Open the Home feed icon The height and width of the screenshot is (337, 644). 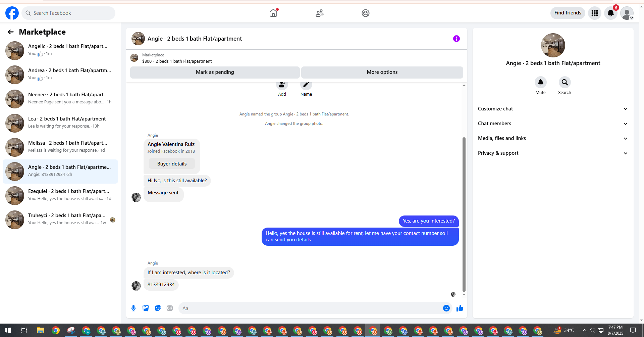point(273,13)
